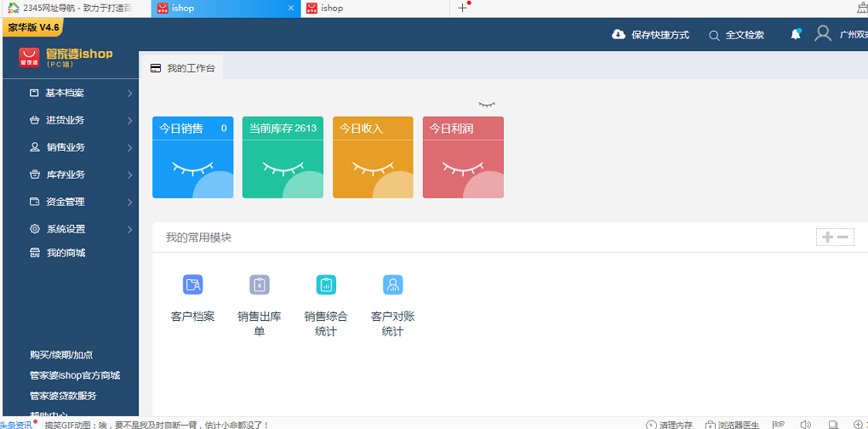Open the 购买/续期/加点 link
Viewport: 868px width, 429px height.
click(61, 355)
